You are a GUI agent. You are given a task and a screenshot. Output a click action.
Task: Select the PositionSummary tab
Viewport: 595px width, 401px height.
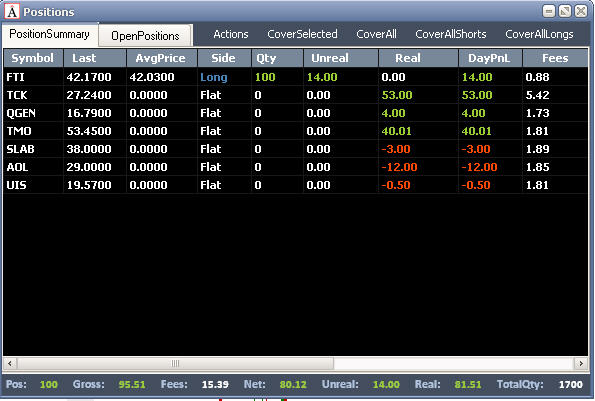coord(49,34)
